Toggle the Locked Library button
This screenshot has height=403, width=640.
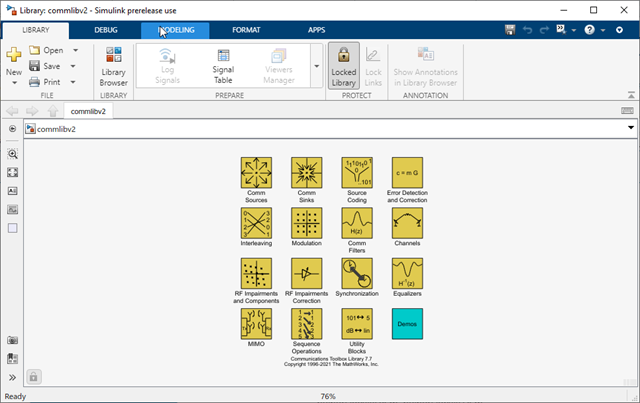pos(344,66)
